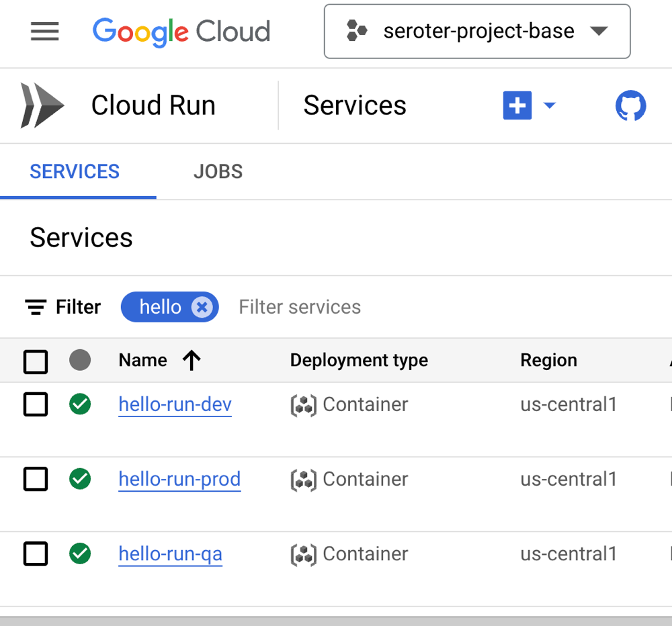This screenshot has height=626, width=672.
Task: Remove the hello filter chip
Action: coord(202,307)
